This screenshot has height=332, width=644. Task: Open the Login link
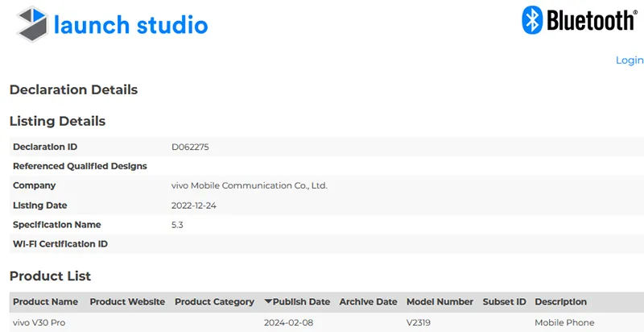(x=630, y=60)
